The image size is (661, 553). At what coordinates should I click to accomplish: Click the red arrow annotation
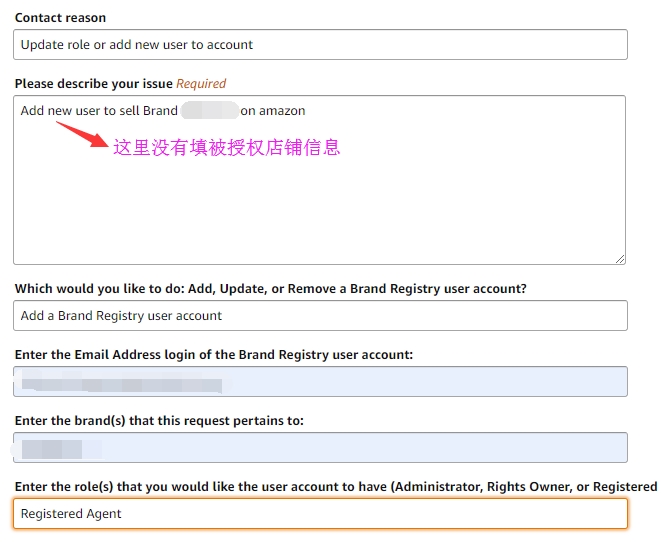82,133
